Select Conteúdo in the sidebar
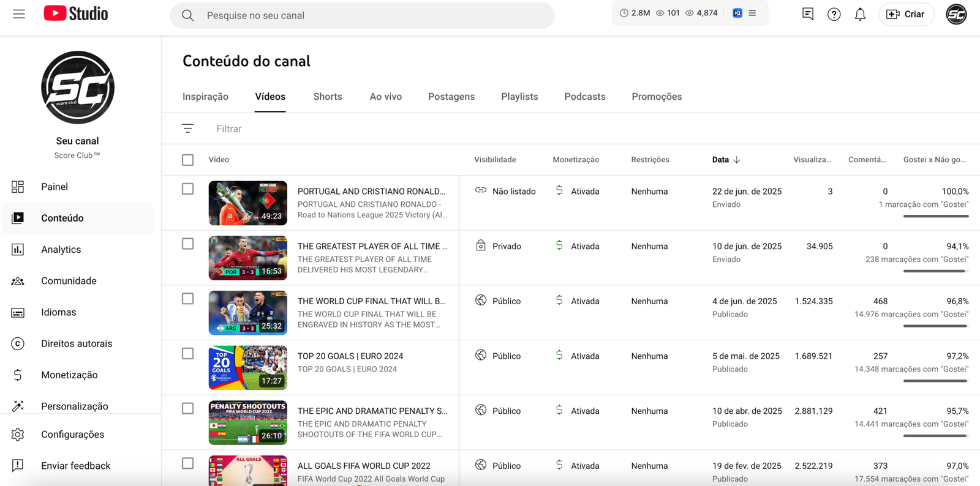980x486 pixels. click(x=78, y=218)
